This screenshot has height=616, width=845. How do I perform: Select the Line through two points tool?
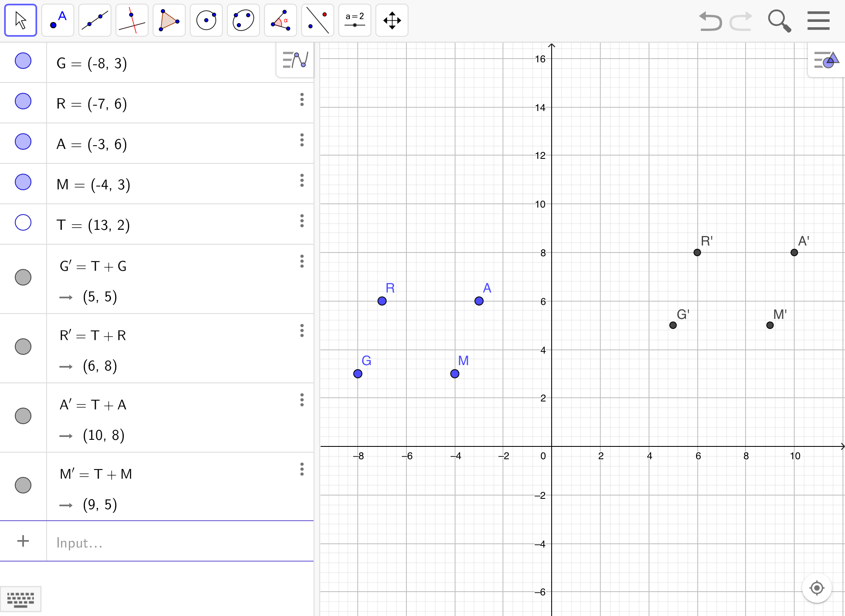point(95,20)
